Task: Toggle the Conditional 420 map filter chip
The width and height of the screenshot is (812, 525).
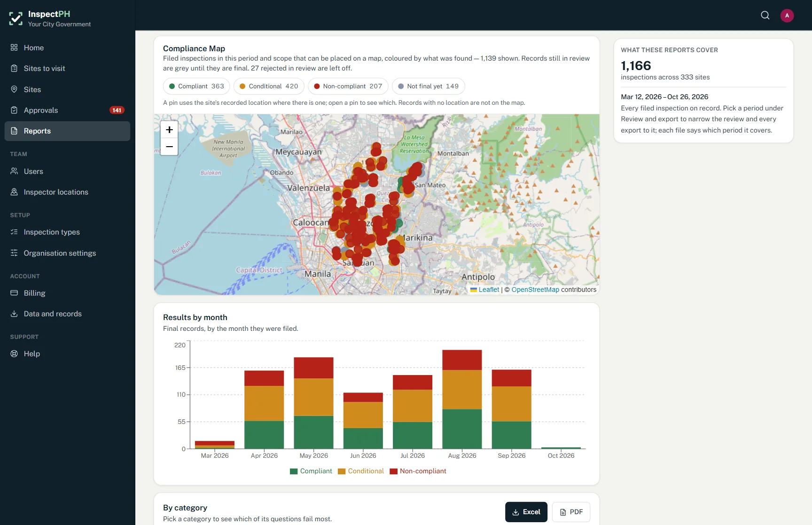Action: 269,86
